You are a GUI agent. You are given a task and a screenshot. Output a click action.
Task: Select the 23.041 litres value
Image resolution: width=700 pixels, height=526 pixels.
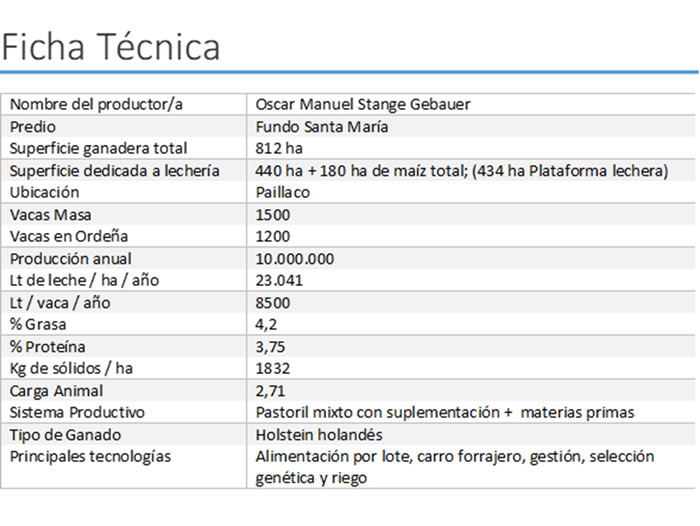(x=280, y=281)
